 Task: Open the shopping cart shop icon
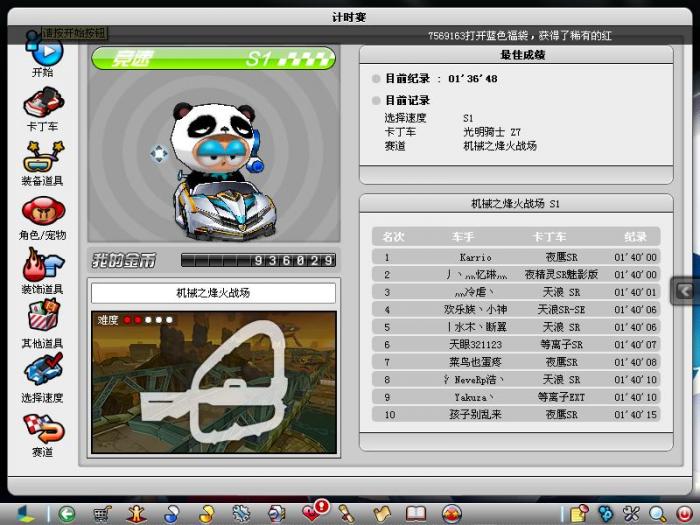click(x=102, y=514)
